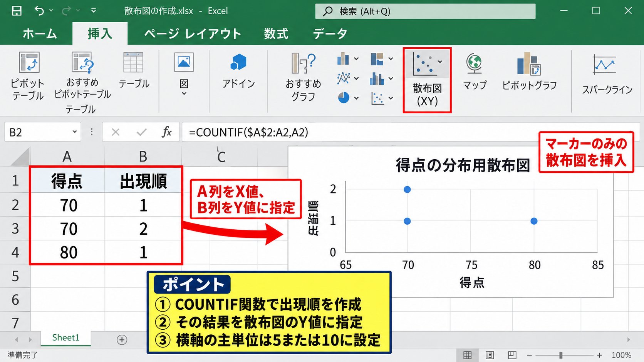Click the zoom slider handle
The image size is (644, 362).
point(561,355)
